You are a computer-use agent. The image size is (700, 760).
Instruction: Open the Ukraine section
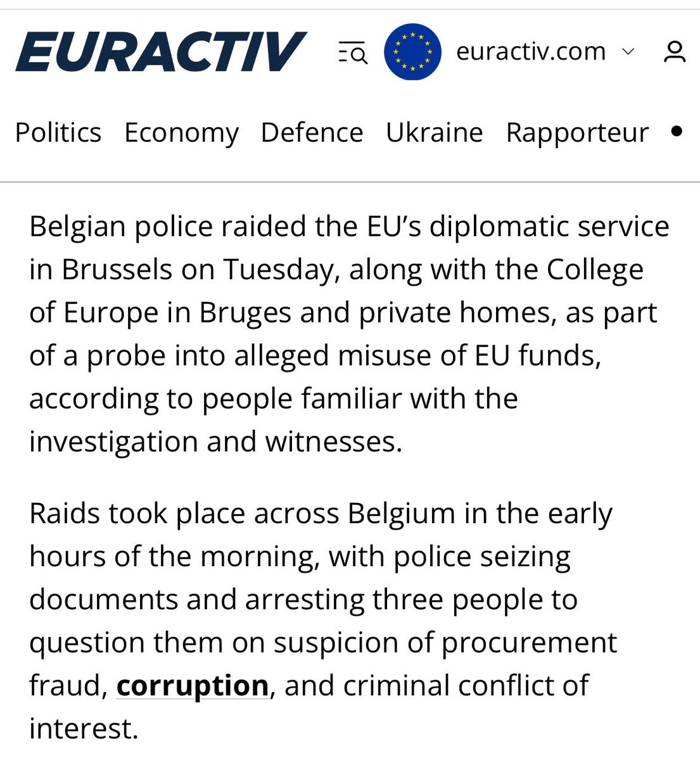click(x=435, y=132)
